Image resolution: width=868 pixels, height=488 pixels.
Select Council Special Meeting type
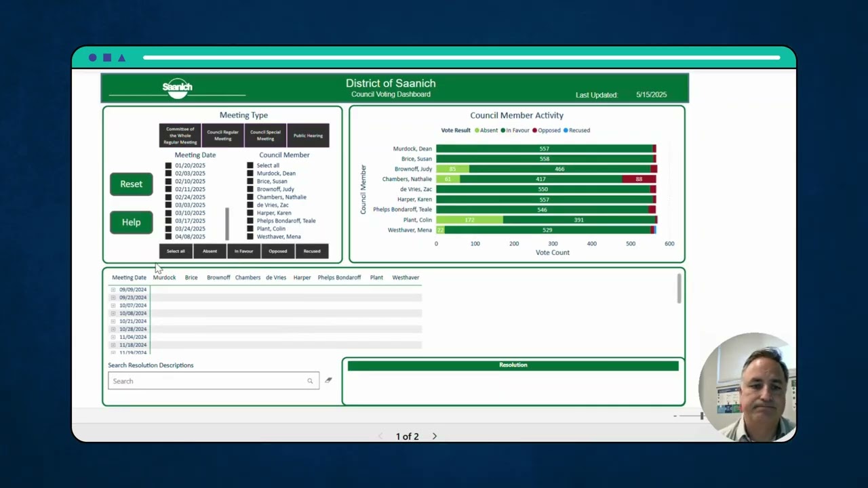(265, 136)
